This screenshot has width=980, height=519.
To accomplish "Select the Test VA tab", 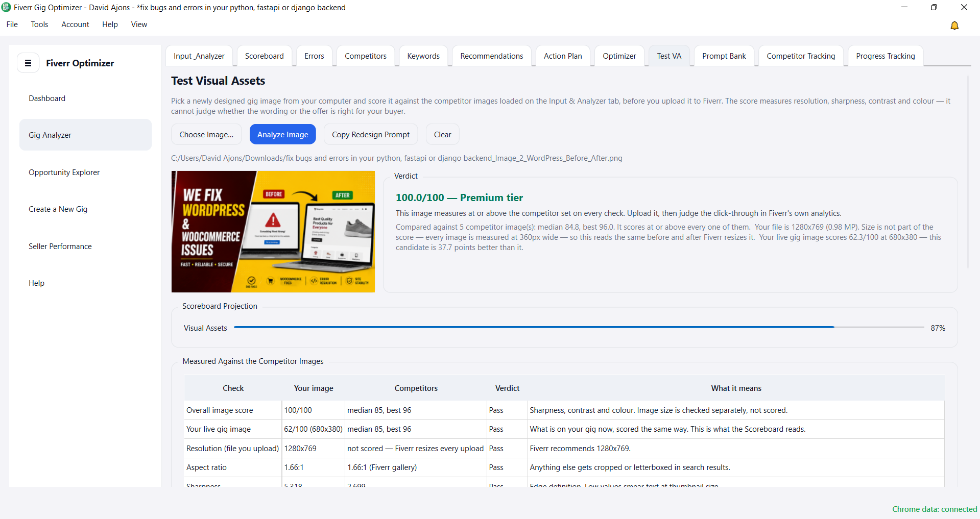I will click(x=669, y=56).
